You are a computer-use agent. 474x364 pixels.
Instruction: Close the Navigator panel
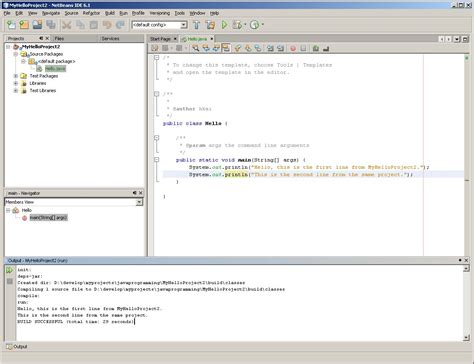[141, 193]
